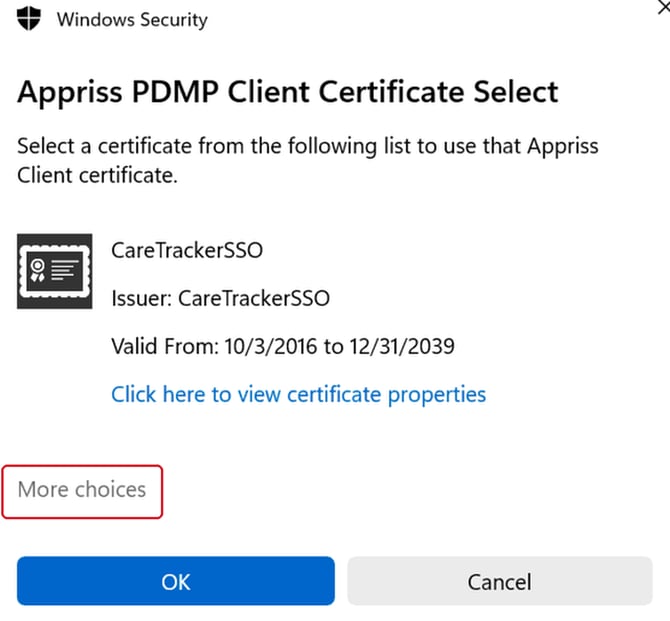The width and height of the screenshot is (670, 621).
Task: Click the 12/31/2039 expiration date
Action: click(402, 346)
